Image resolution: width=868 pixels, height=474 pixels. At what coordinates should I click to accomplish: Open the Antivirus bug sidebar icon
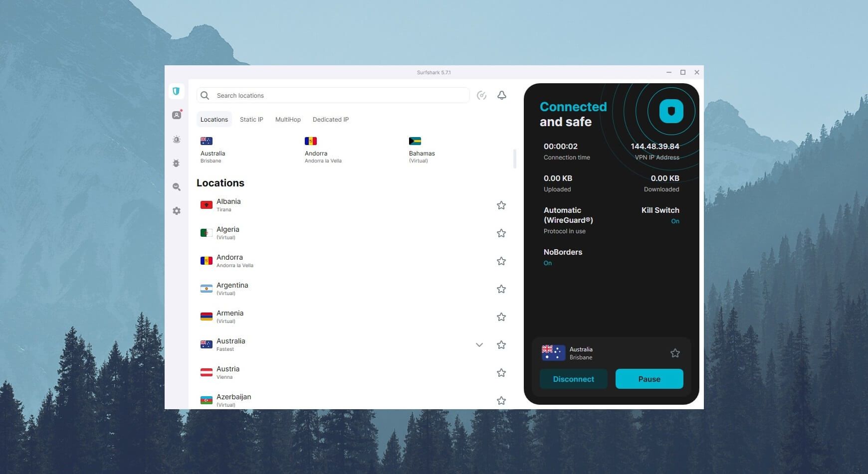tap(176, 163)
